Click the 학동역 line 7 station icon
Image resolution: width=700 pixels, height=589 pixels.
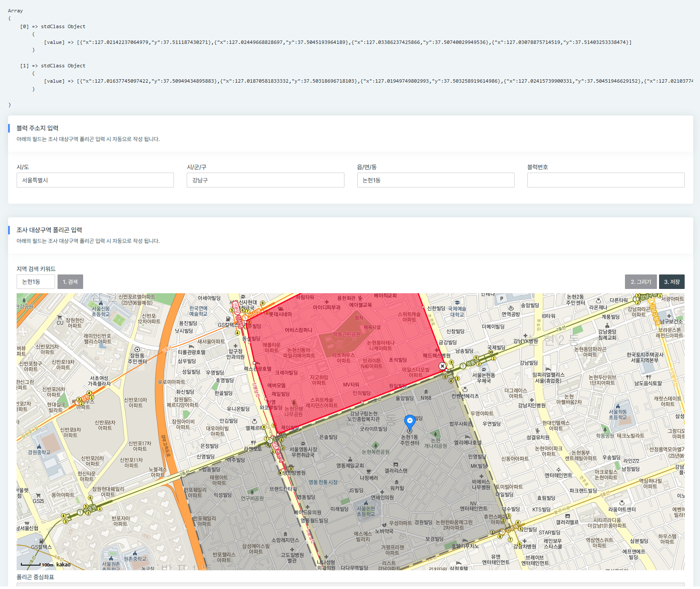pos(463,366)
